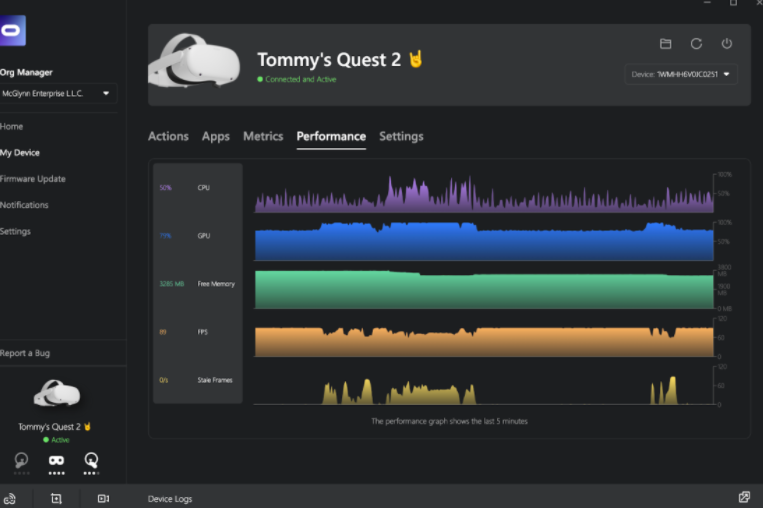
Task: Open the Actions tab
Action: tap(168, 136)
